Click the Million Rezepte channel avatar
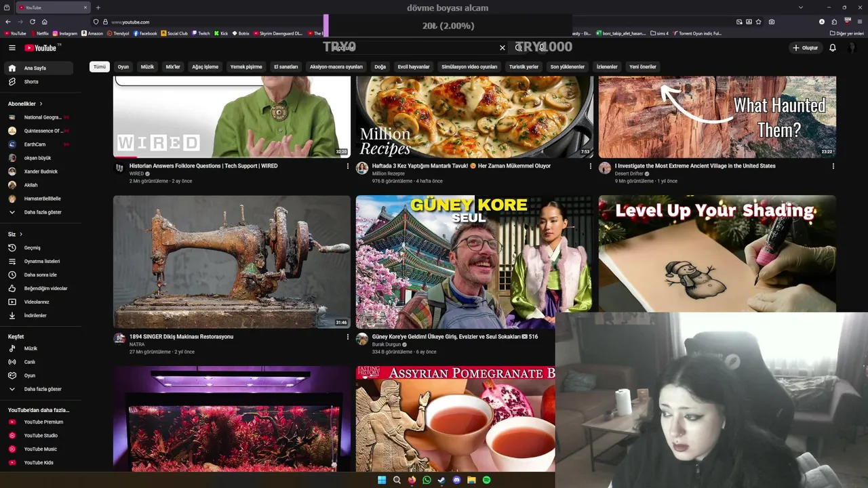 click(x=362, y=168)
